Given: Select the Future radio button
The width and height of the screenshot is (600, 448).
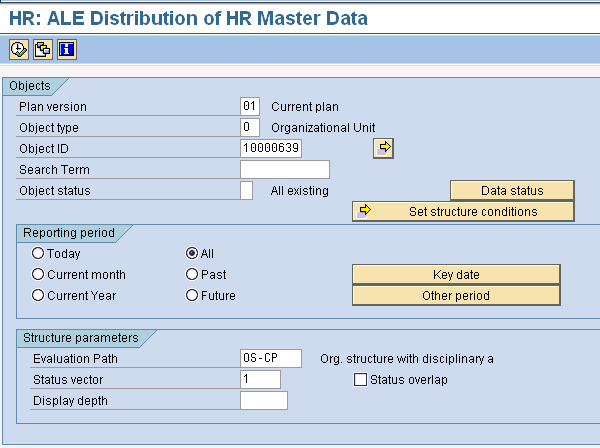Looking at the screenshot, I should 192,295.
